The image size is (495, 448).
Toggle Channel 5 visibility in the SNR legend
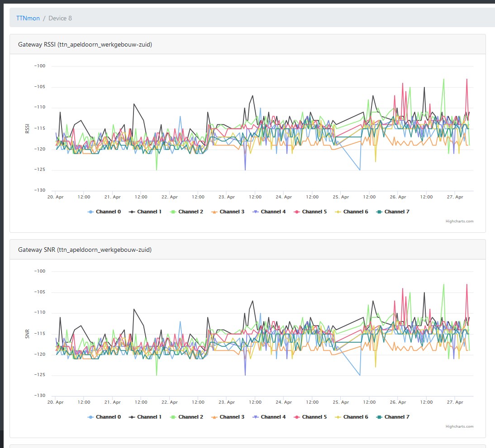pos(310,417)
